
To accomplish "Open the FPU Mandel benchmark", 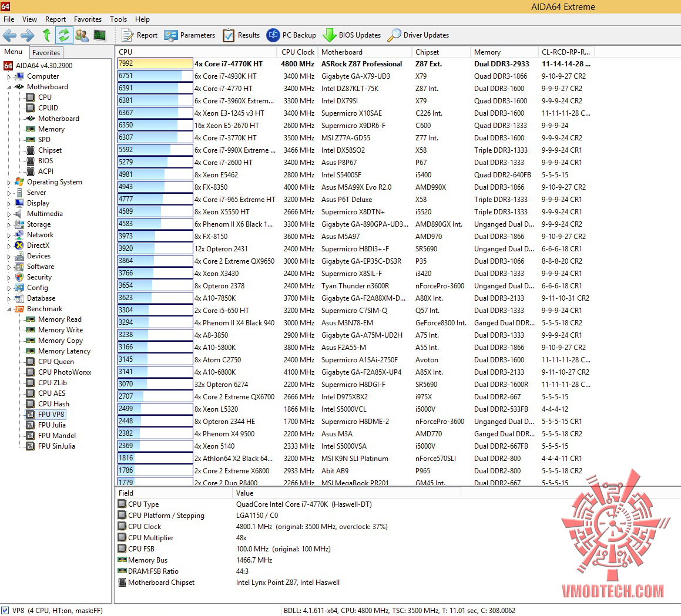I will [x=57, y=435].
